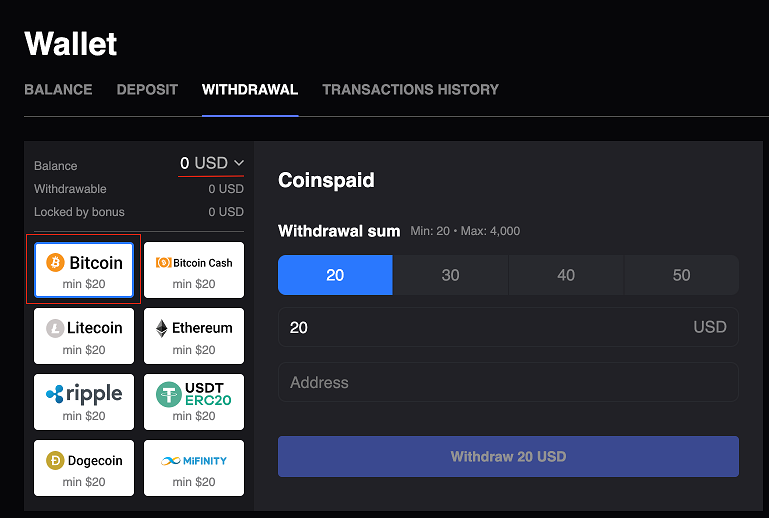Select MiFinity withdrawal method
This screenshot has height=518, width=769.
(194, 468)
